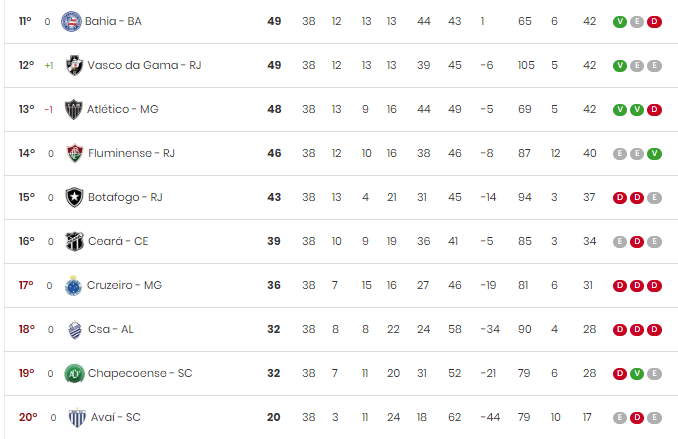Click the Fluminense crest icon

[75, 153]
